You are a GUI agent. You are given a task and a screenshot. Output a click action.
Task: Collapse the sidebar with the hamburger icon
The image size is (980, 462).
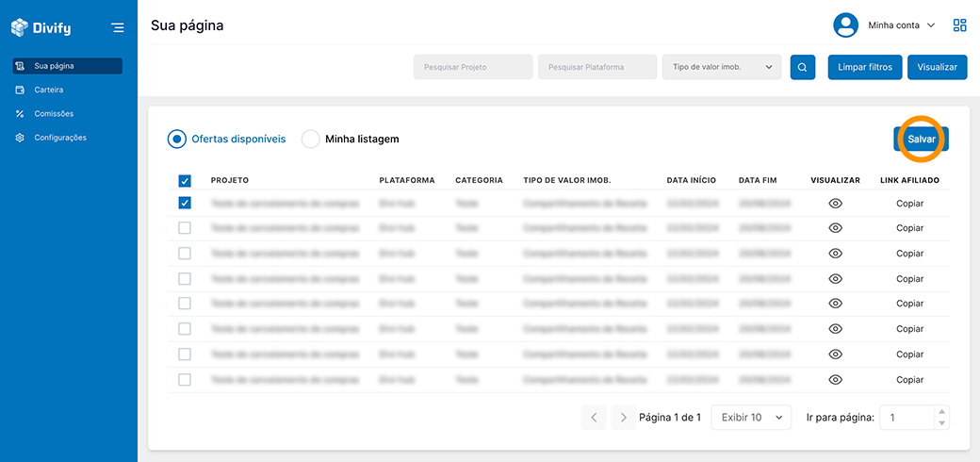(117, 27)
